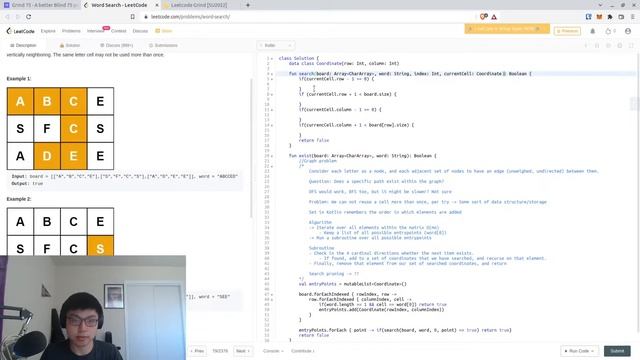This screenshot has width=640, height=360.
Task: Submit the solution with Submit button
Action: [617, 351]
